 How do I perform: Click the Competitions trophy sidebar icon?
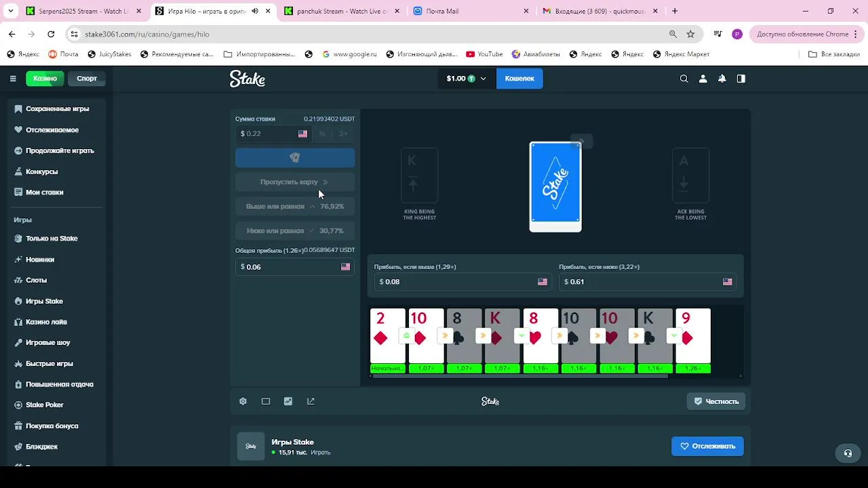coord(18,171)
